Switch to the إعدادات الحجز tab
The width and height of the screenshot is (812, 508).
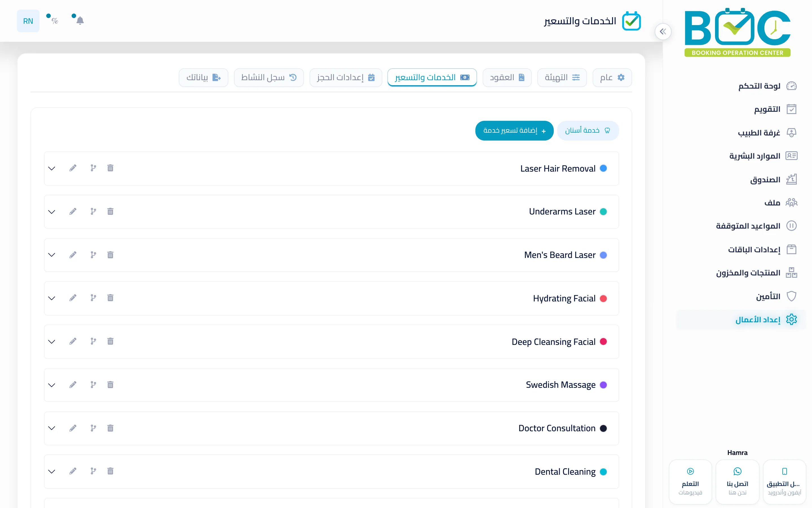pyautogui.click(x=346, y=78)
